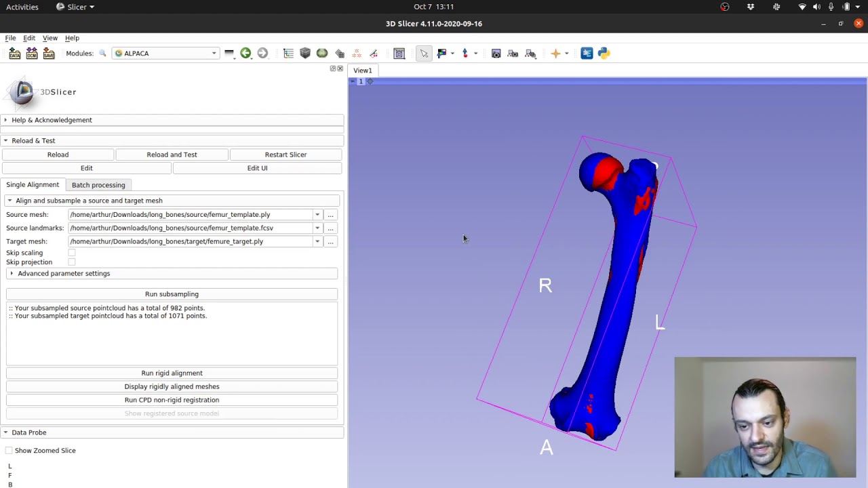
Task: Open the Python interactor icon
Action: [x=604, y=53]
